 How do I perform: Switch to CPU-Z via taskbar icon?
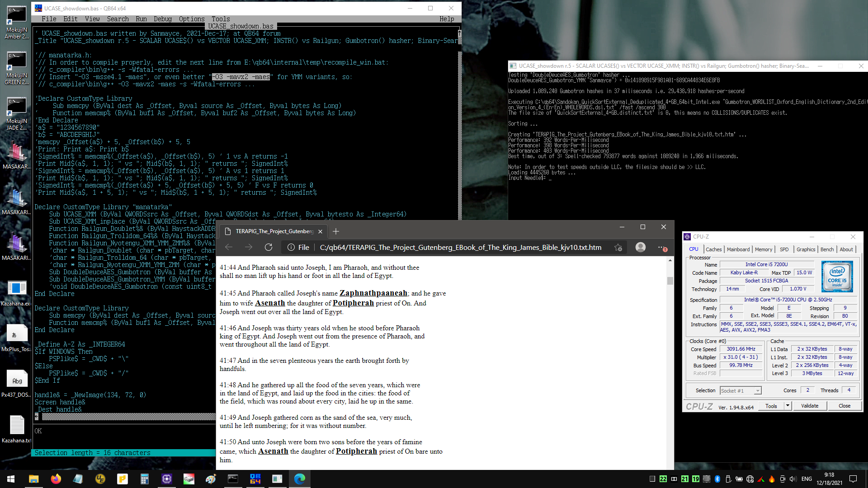pos(166,479)
